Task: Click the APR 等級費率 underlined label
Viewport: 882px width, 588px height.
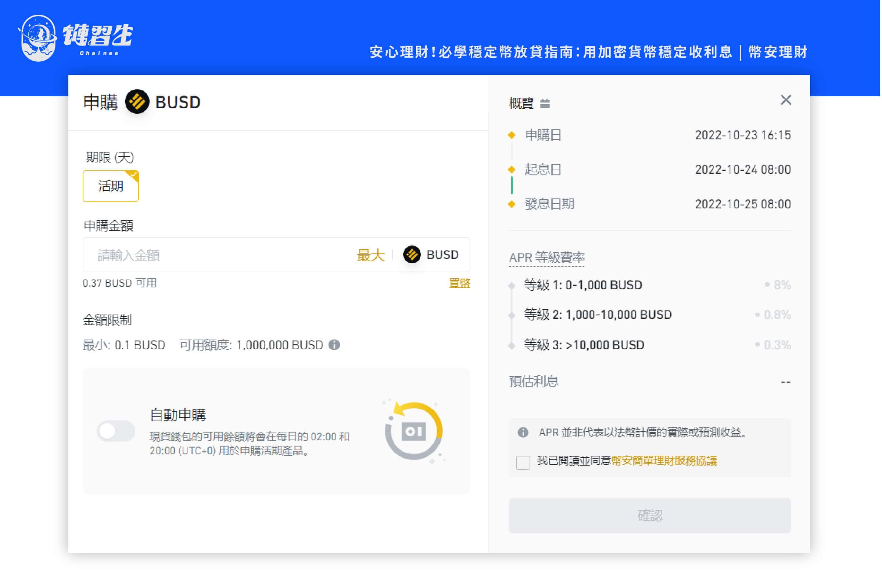Action: [x=548, y=258]
